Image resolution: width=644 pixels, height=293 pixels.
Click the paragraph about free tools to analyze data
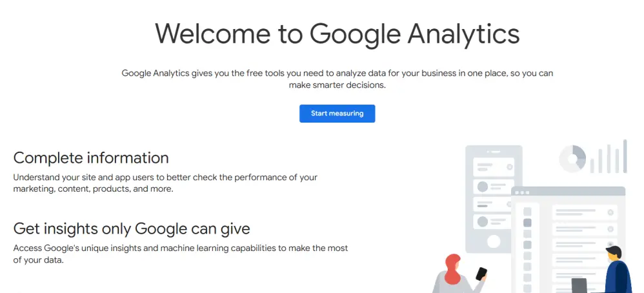pos(337,79)
